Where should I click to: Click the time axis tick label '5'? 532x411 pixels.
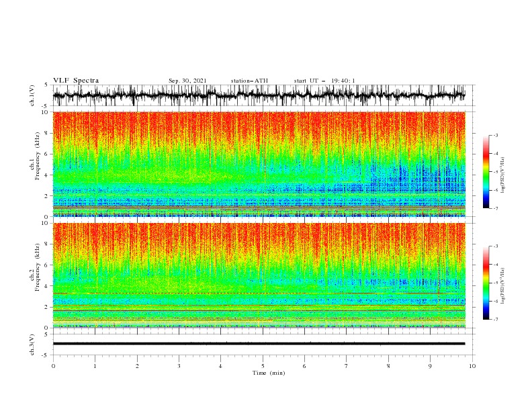click(x=263, y=366)
